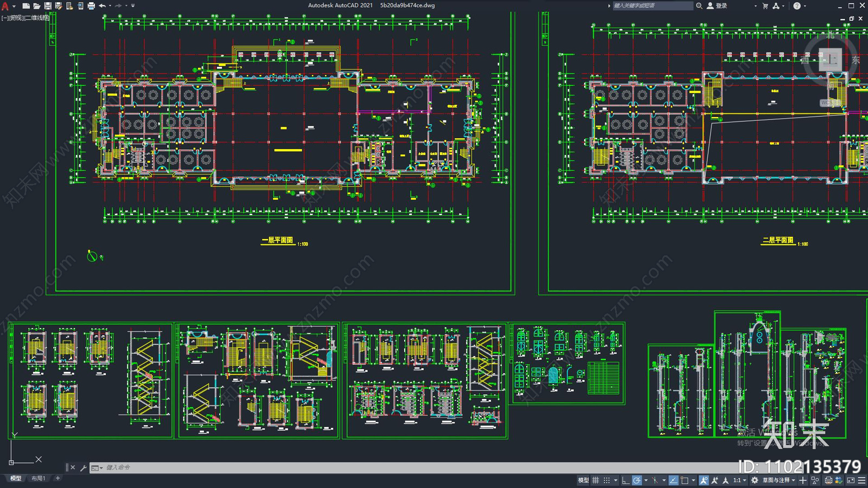Open the 俯视 view controls menu
The width and height of the screenshot is (868, 488).
16,18
